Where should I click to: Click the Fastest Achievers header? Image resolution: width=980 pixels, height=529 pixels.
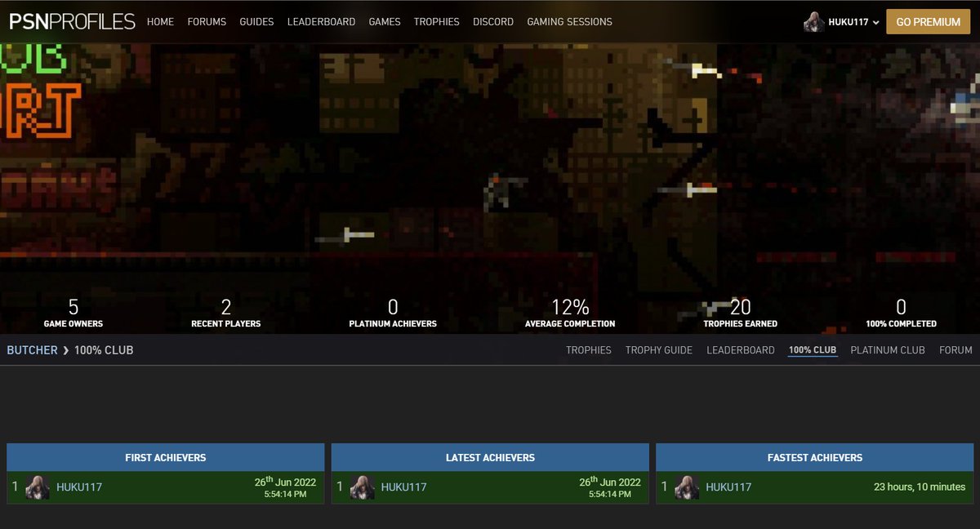[x=815, y=457]
